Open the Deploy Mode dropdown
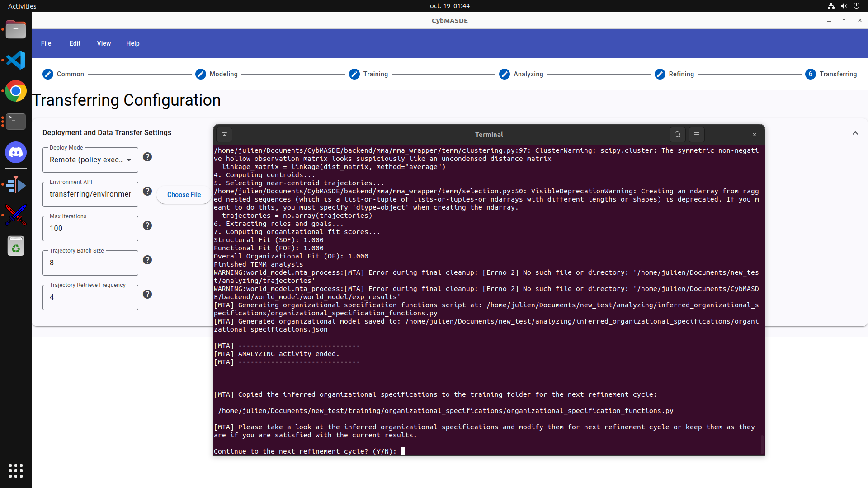 point(90,160)
